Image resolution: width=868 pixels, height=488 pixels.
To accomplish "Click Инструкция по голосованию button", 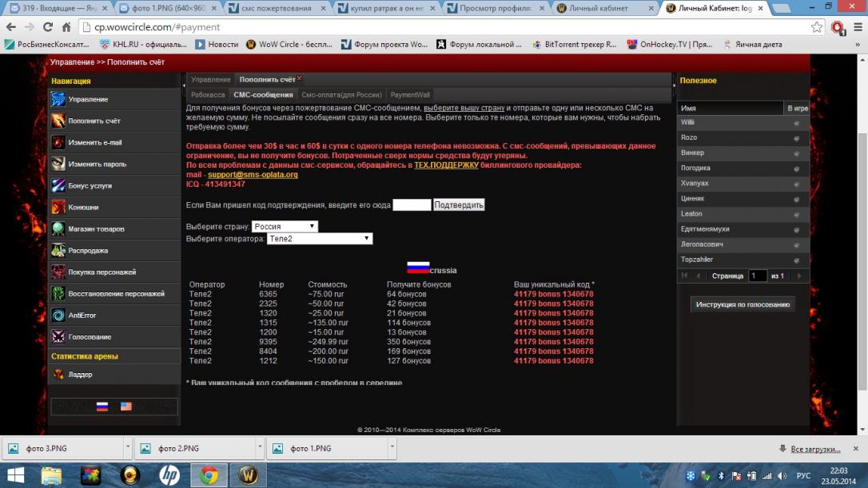I will pos(743,304).
